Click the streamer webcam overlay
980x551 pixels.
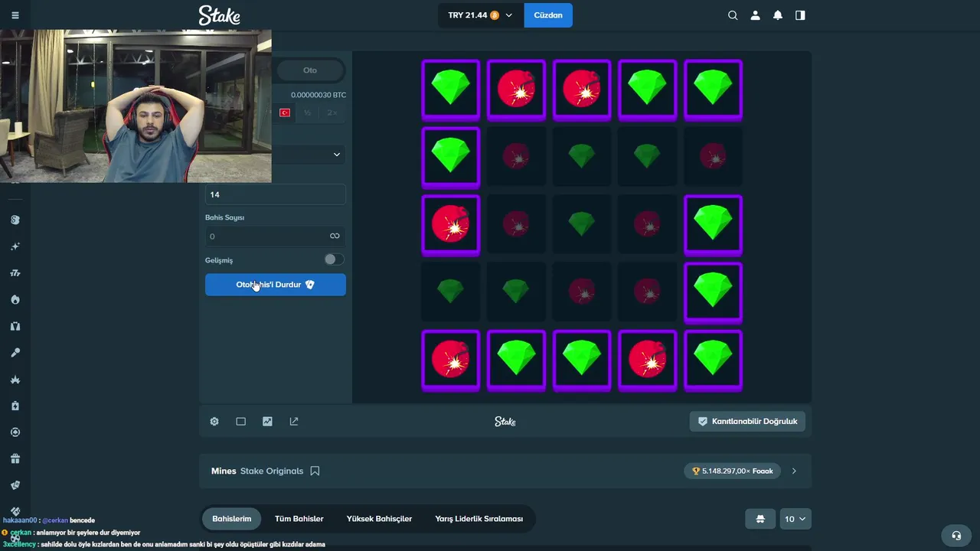point(136,106)
